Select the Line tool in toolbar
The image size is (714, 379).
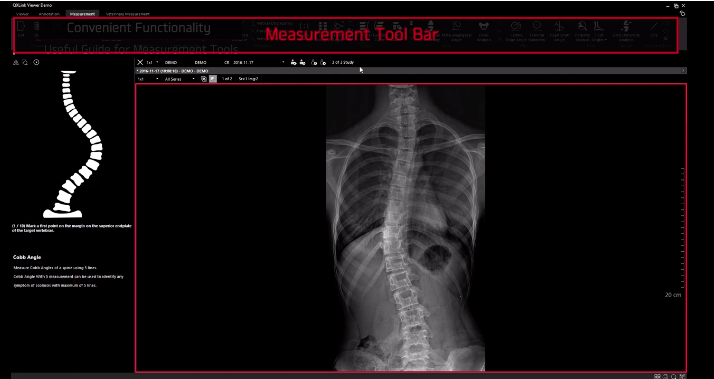click(654, 30)
